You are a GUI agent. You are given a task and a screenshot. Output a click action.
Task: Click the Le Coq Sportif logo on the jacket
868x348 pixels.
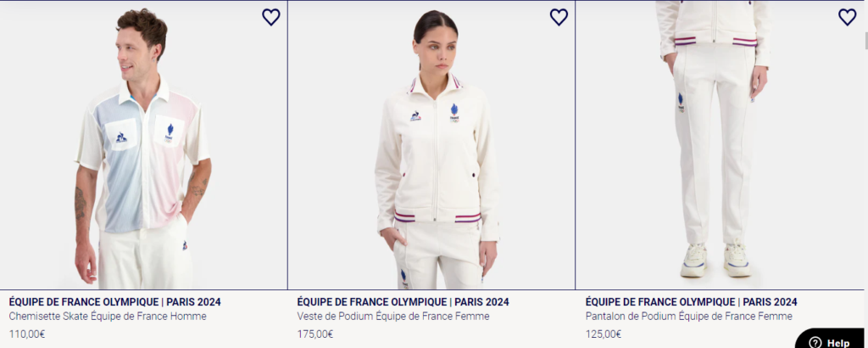[x=415, y=116]
